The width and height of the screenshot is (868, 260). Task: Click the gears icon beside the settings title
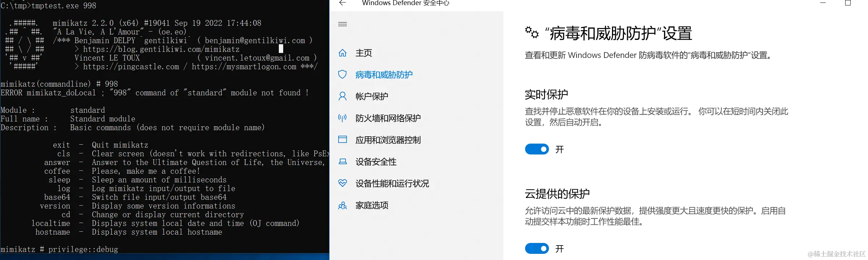[532, 33]
